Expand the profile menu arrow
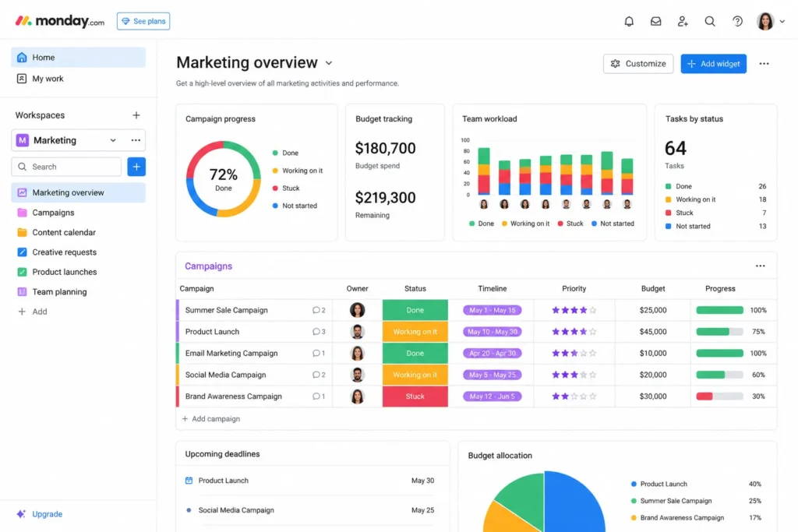This screenshot has width=798, height=532. 782,21
